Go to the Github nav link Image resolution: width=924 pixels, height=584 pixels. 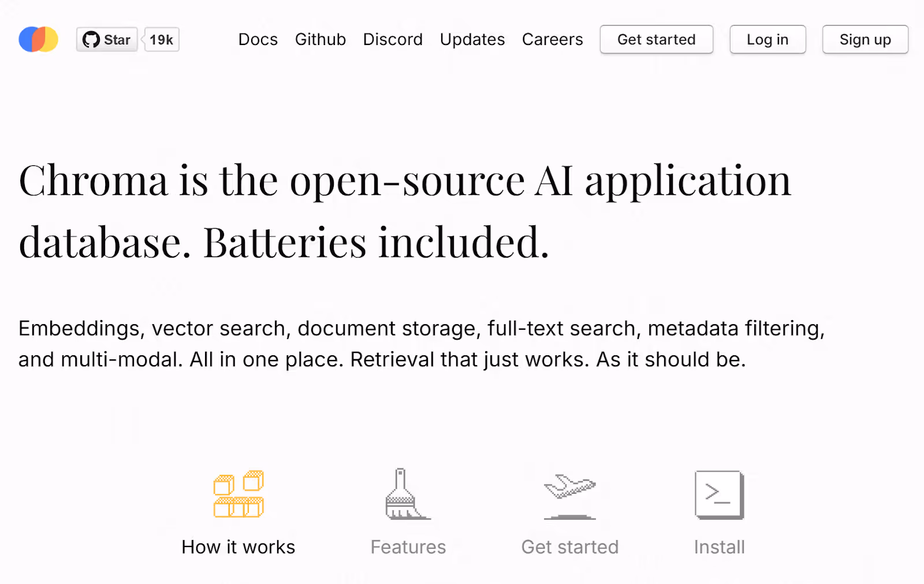[321, 39]
